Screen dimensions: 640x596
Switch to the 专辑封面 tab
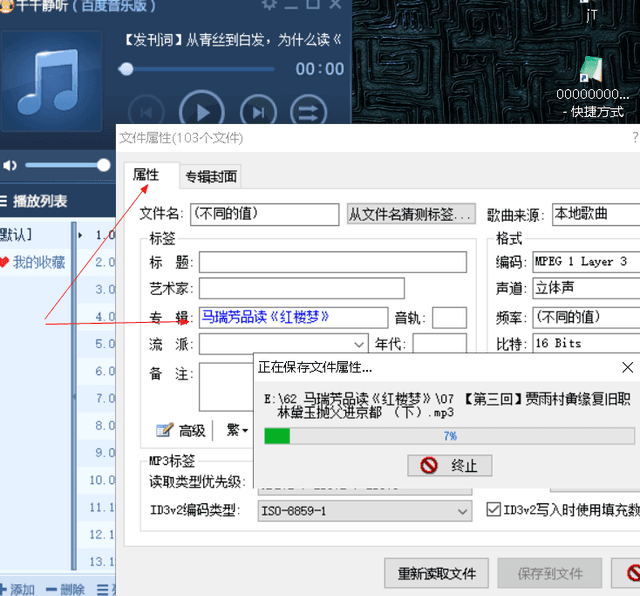[211, 177]
